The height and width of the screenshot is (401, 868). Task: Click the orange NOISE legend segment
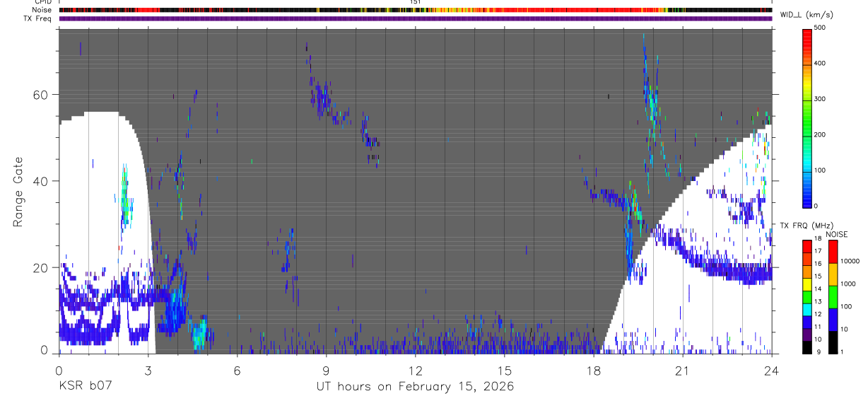pos(833,274)
